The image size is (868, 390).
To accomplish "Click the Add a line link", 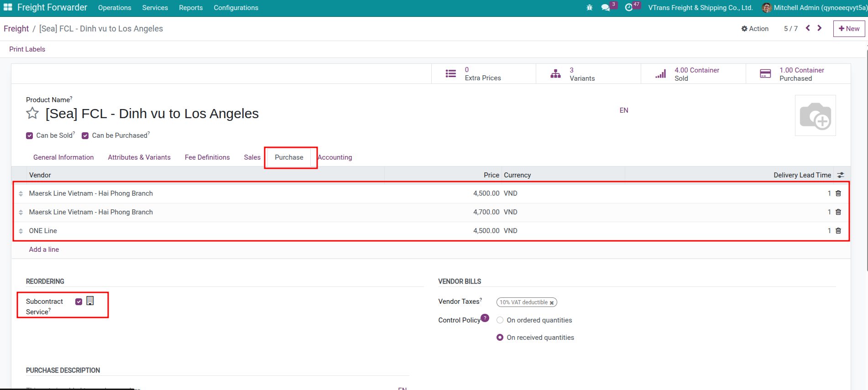I will pos(44,250).
